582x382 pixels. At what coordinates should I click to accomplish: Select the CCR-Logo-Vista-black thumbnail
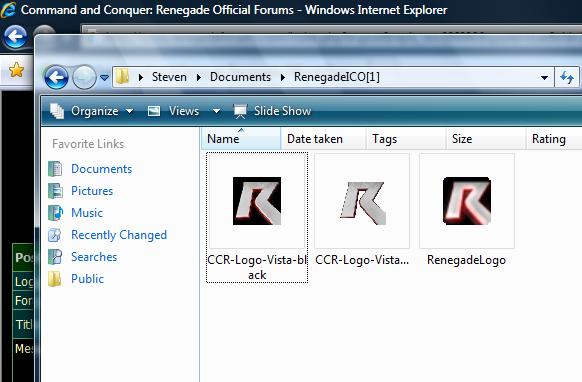(257, 217)
